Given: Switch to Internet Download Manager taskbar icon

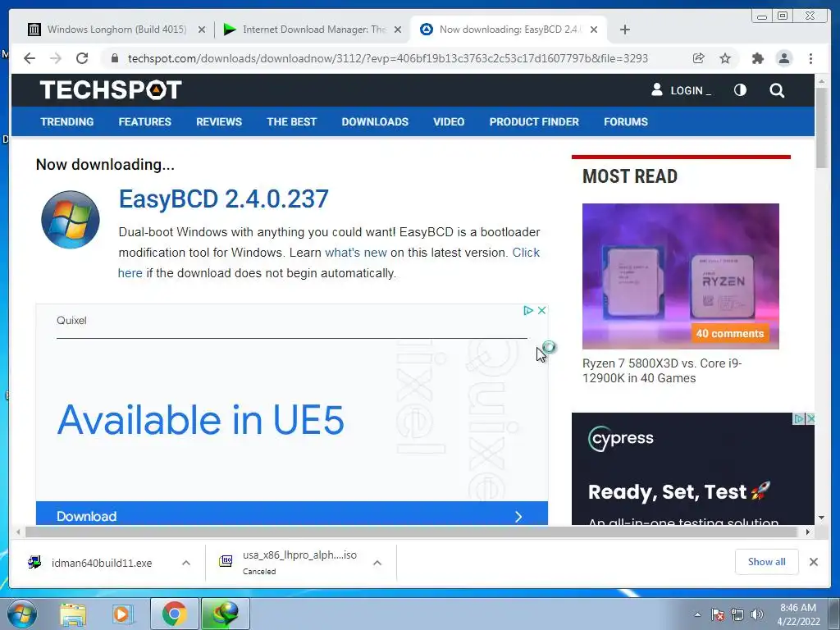Looking at the screenshot, I should coord(225,614).
